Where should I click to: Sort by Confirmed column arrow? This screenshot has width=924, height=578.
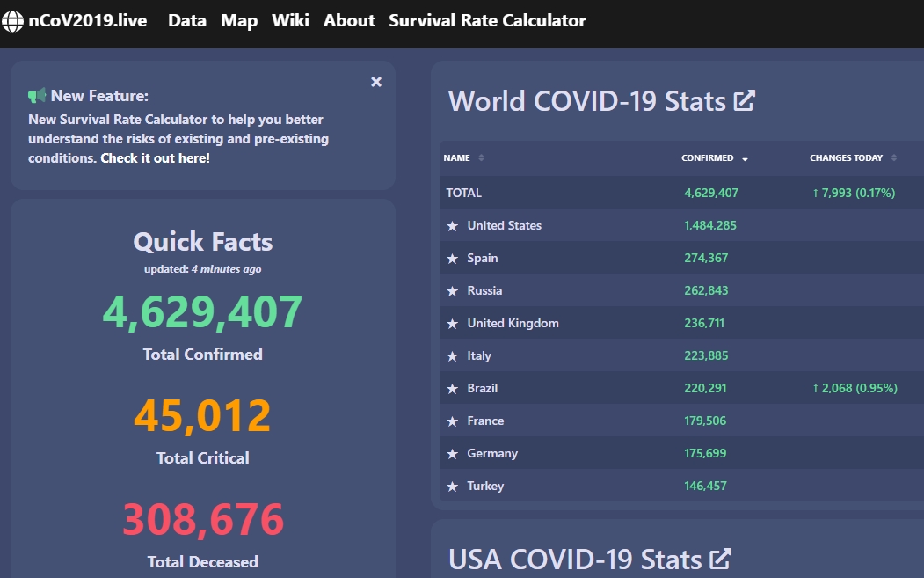click(745, 159)
